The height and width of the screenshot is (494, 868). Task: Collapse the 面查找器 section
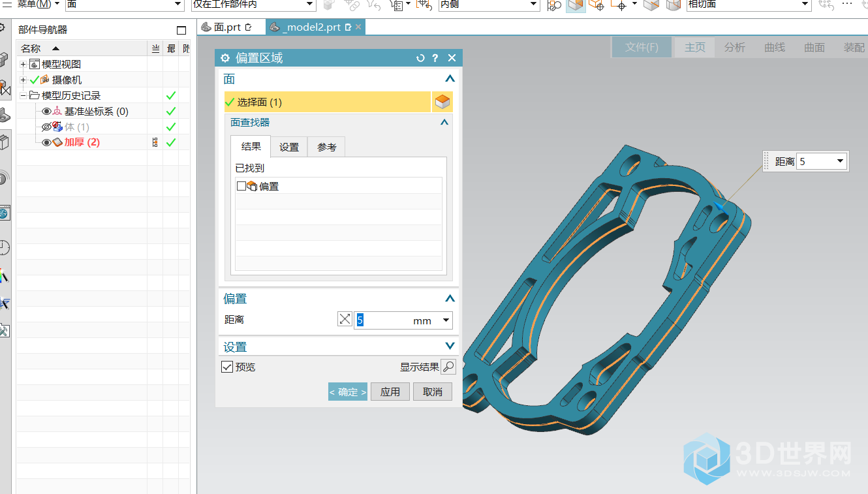coord(444,122)
